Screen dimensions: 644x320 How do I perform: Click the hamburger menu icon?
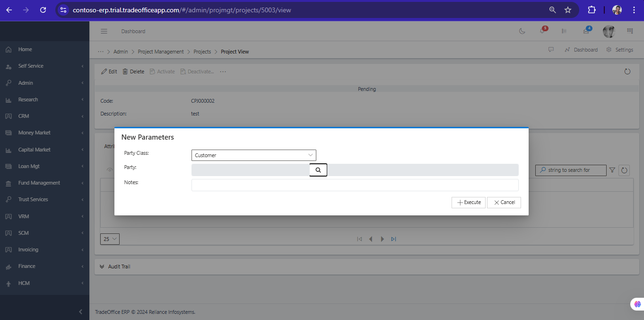pos(104,31)
